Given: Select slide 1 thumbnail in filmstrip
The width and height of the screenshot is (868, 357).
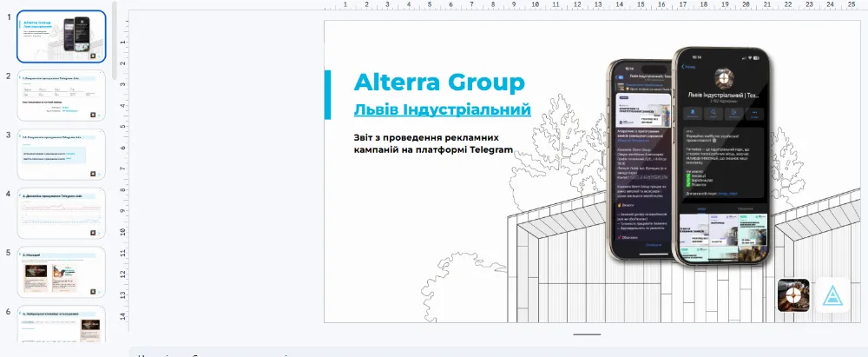Looking at the screenshot, I should (x=61, y=36).
